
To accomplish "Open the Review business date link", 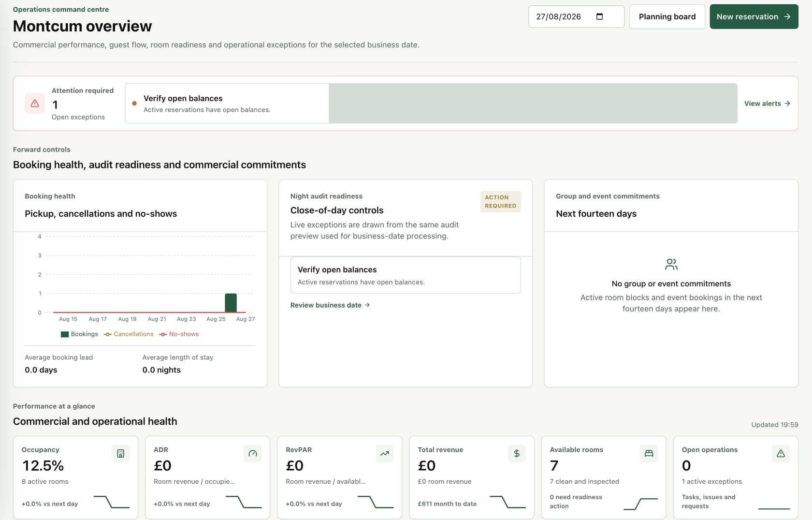I will [330, 305].
